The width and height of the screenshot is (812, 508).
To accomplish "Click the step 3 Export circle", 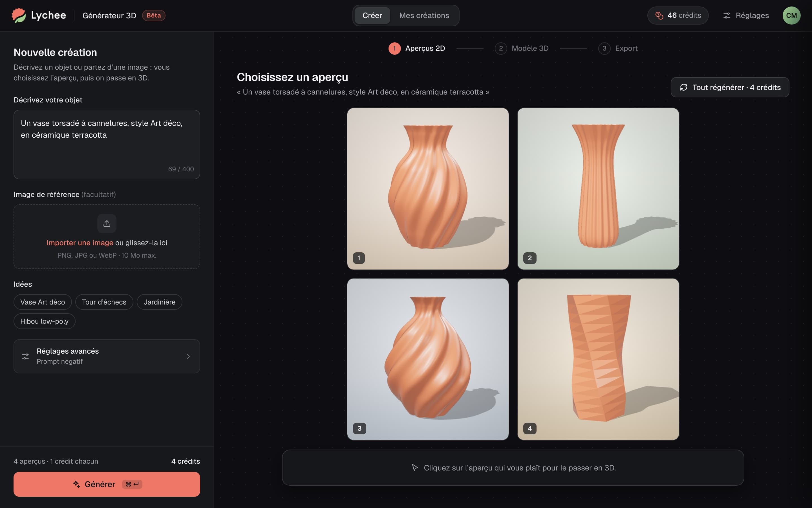I will coord(604,48).
